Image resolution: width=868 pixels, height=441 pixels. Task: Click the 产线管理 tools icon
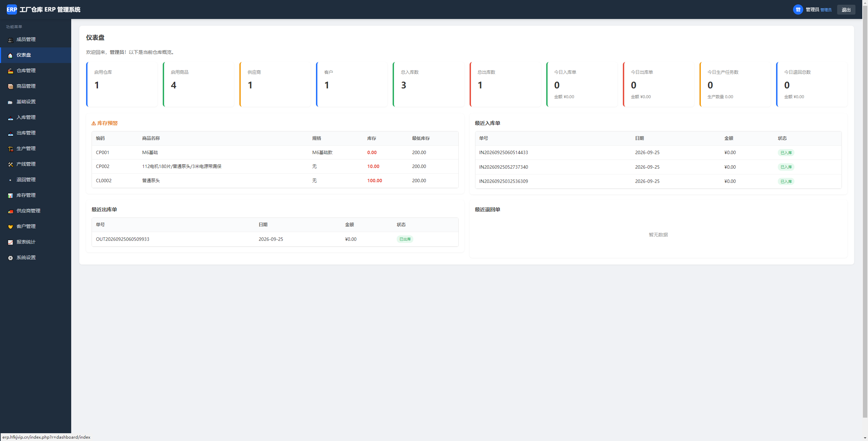[11, 164]
